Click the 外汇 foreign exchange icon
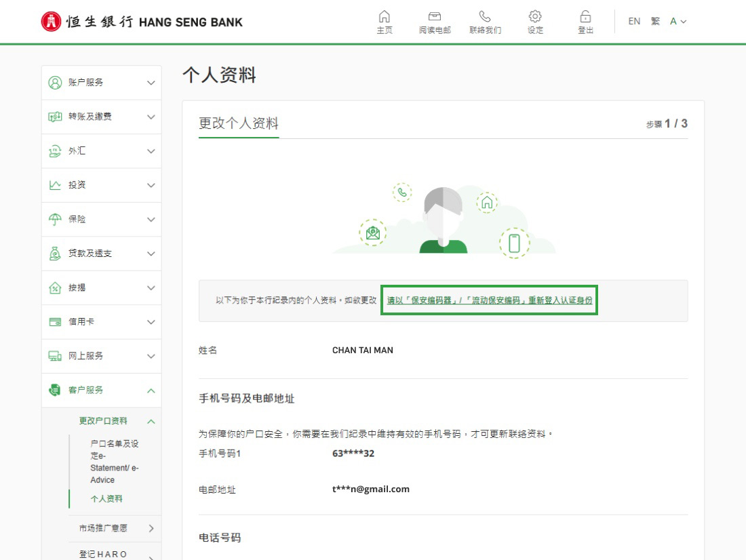The width and height of the screenshot is (746, 560). pos(55,151)
